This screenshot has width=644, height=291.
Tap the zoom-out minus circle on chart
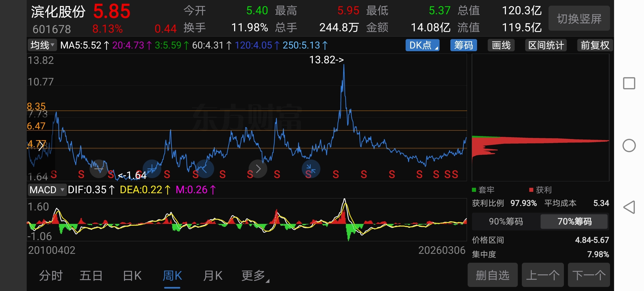[98, 169]
